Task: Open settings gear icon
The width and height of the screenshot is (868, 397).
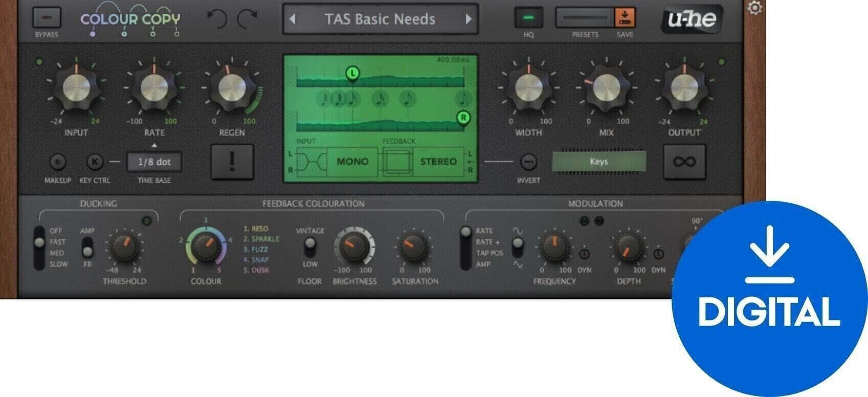Action: coord(755,8)
